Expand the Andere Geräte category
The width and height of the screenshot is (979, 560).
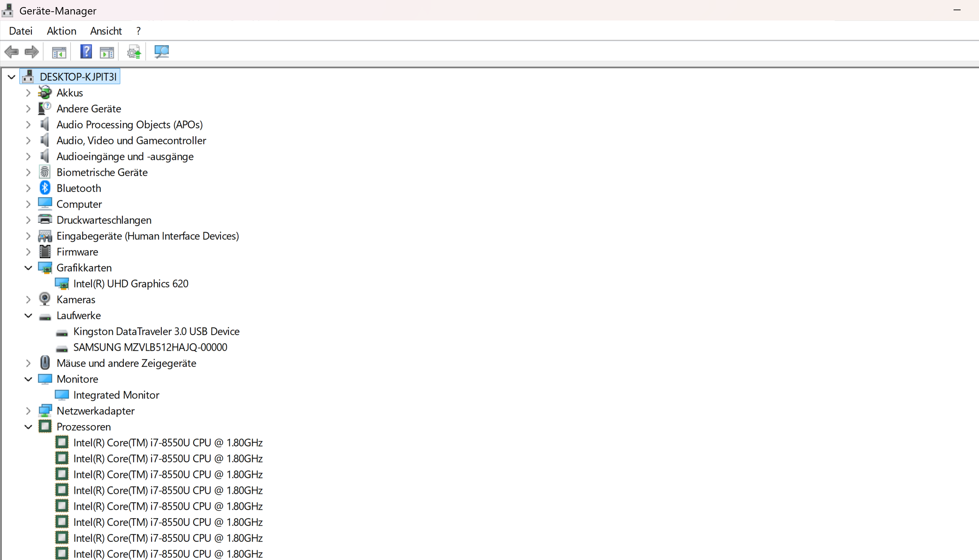coord(28,109)
